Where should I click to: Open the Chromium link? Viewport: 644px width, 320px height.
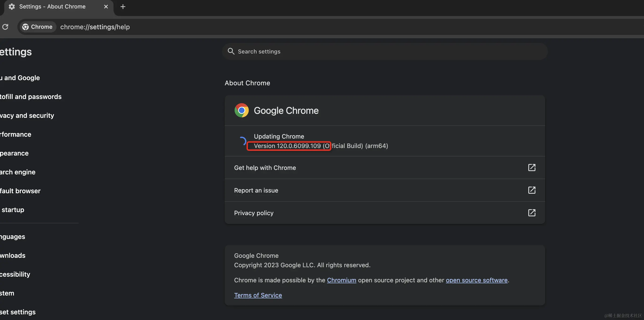(x=342, y=280)
